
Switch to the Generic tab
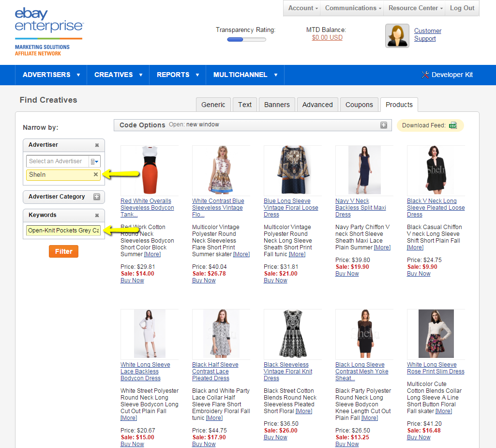pos(213,105)
